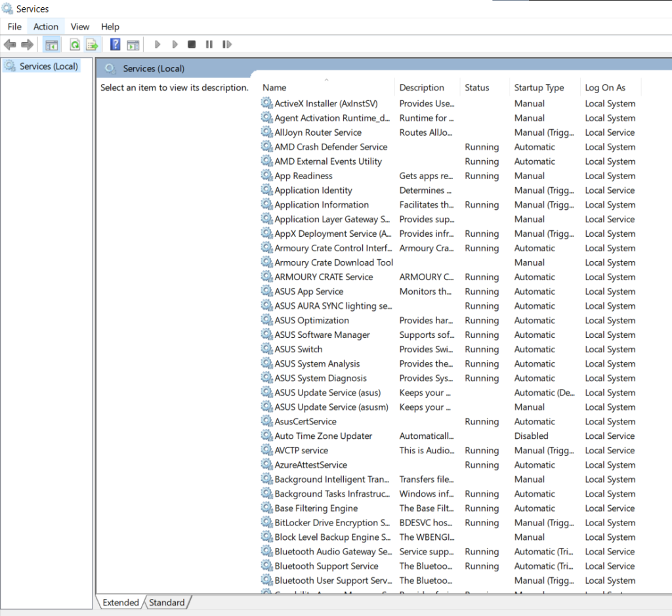Click the Services (Local) pane header
Viewport: 672px width, 616px height.
pyautogui.click(x=154, y=68)
